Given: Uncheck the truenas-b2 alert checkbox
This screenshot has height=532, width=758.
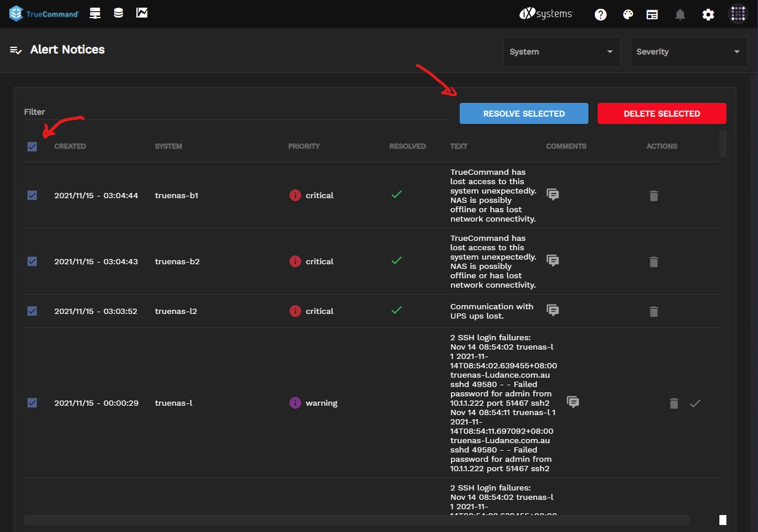Looking at the screenshot, I should tap(32, 261).
